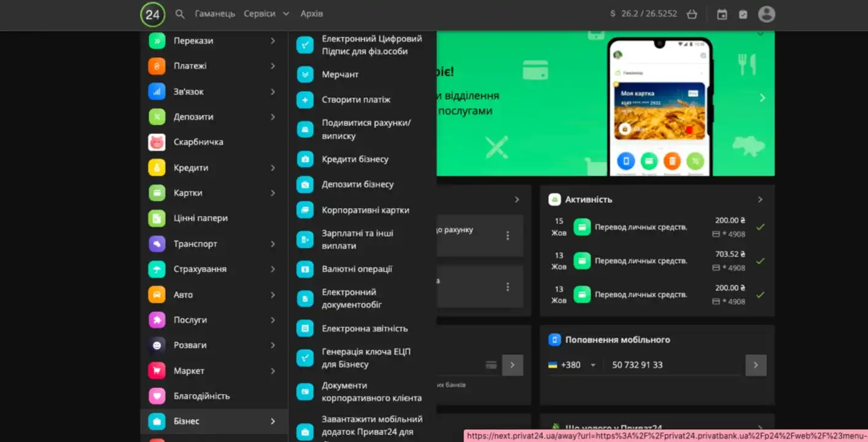This screenshot has width=868, height=442.
Task: Click the Благодійність heart icon
Action: click(x=157, y=396)
